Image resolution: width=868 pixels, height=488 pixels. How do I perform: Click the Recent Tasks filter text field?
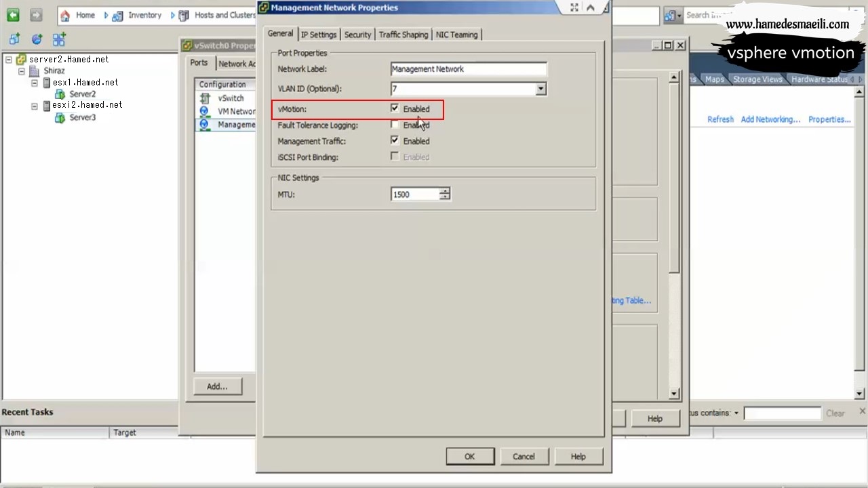pos(782,413)
